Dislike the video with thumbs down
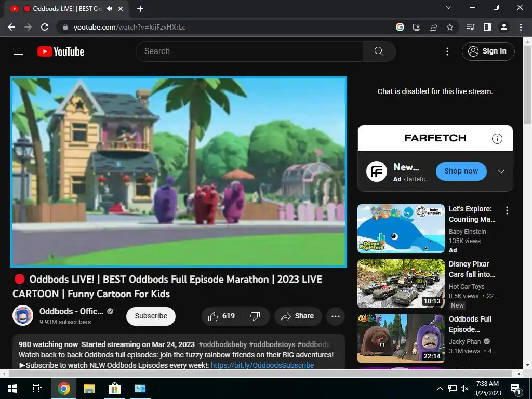This screenshot has height=399, width=532. tap(255, 316)
